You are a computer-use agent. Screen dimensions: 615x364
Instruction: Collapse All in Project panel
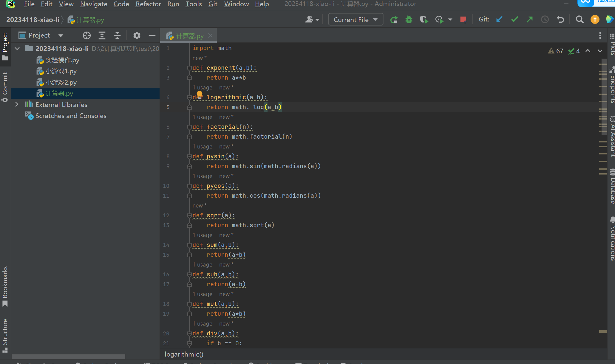coord(117,35)
